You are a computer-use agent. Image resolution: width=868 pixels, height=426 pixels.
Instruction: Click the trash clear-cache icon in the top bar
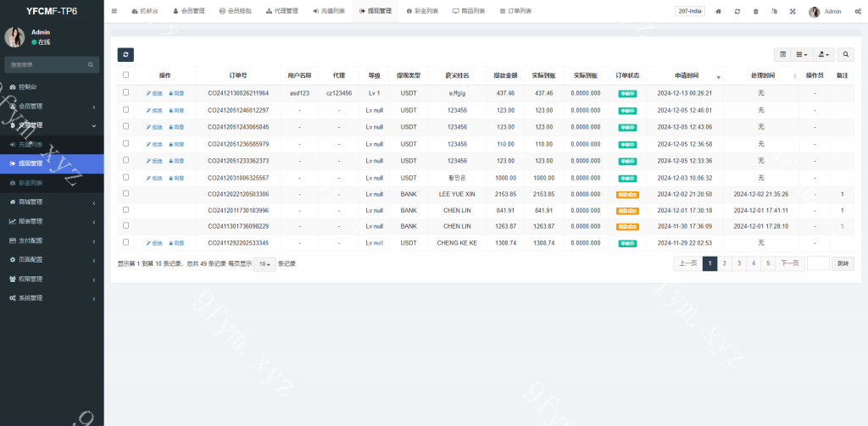[755, 11]
